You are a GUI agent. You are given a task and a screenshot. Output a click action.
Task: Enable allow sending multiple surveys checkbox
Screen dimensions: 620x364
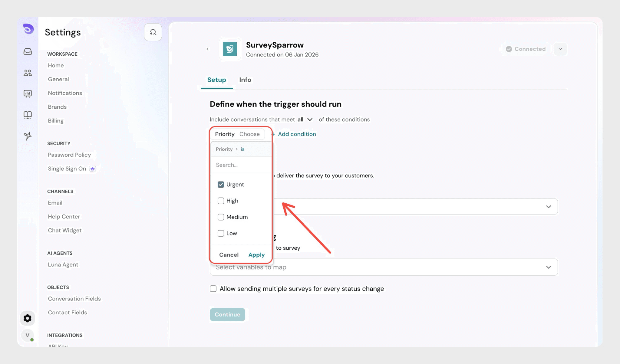pos(213,289)
